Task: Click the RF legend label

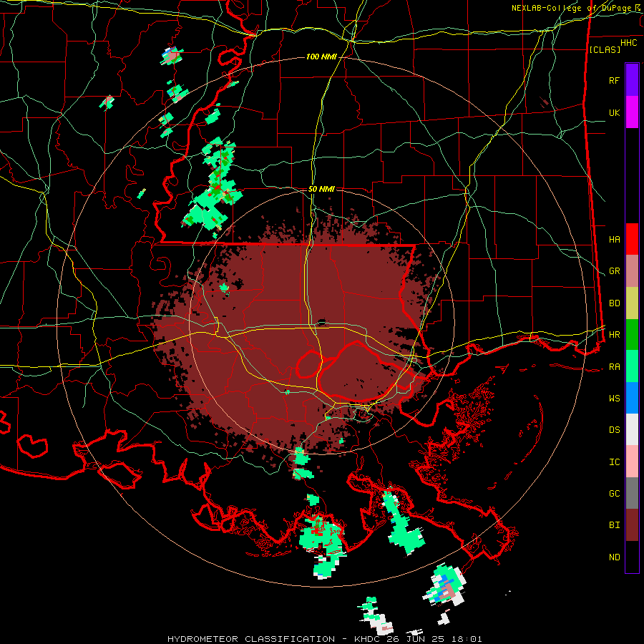Action: [614, 80]
